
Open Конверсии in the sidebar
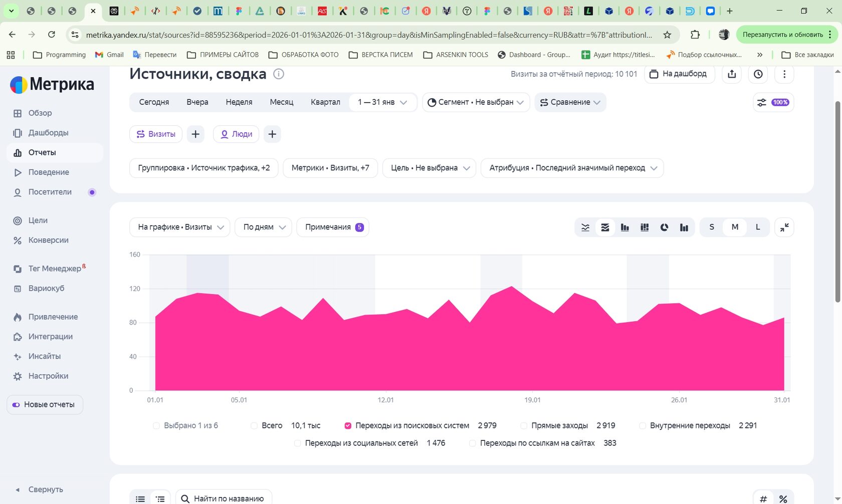coord(48,240)
